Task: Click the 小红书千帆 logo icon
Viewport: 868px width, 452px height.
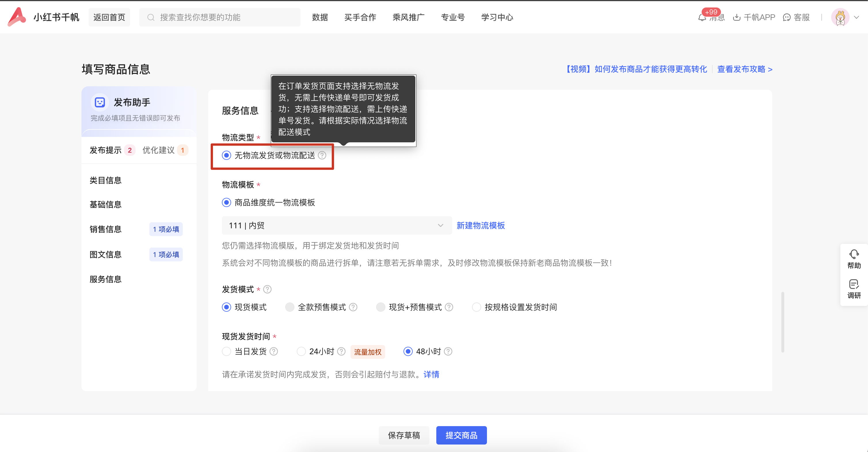Action: click(17, 17)
